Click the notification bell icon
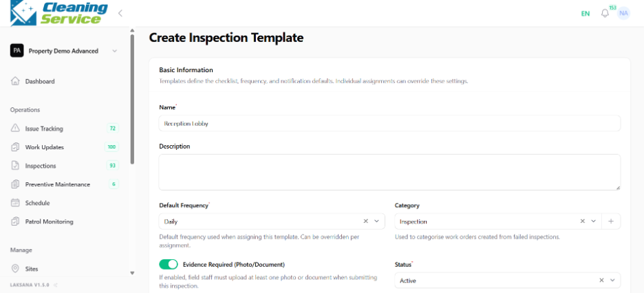 (x=605, y=14)
